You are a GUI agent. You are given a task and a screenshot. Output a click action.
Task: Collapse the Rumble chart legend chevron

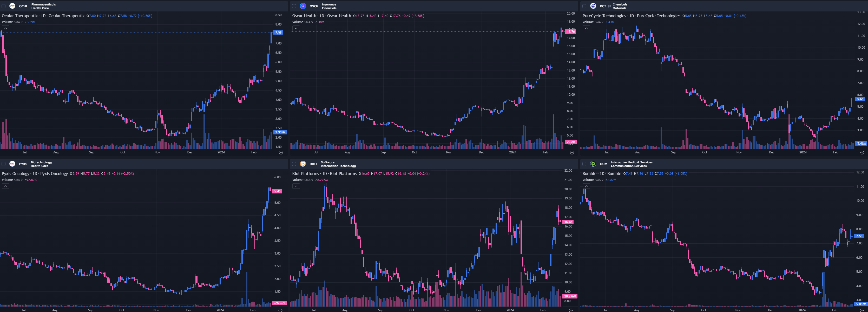[x=586, y=186]
